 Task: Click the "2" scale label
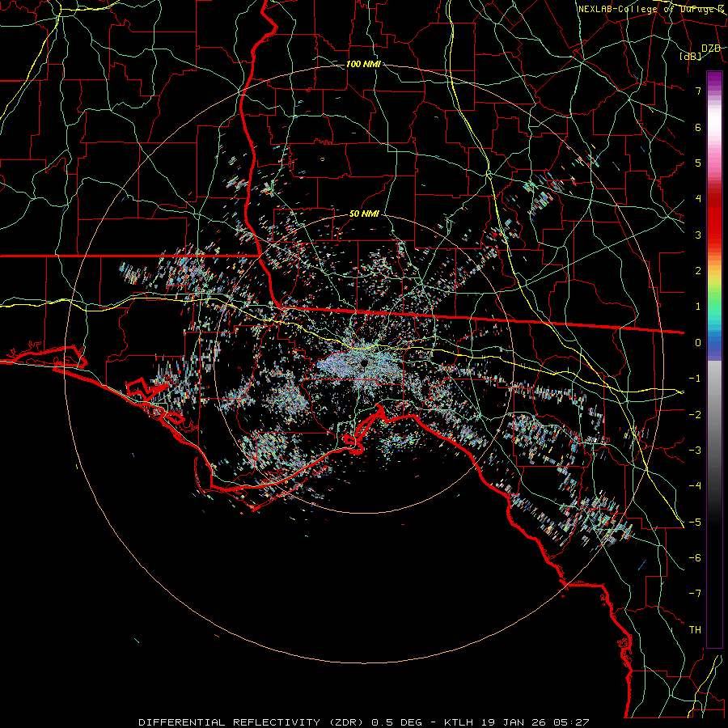(698, 271)
